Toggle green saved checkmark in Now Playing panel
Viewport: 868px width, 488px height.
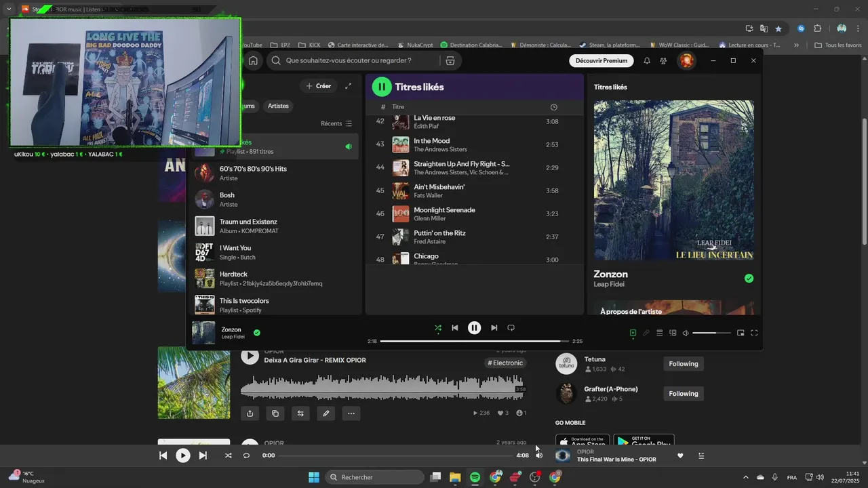[749, 279]
